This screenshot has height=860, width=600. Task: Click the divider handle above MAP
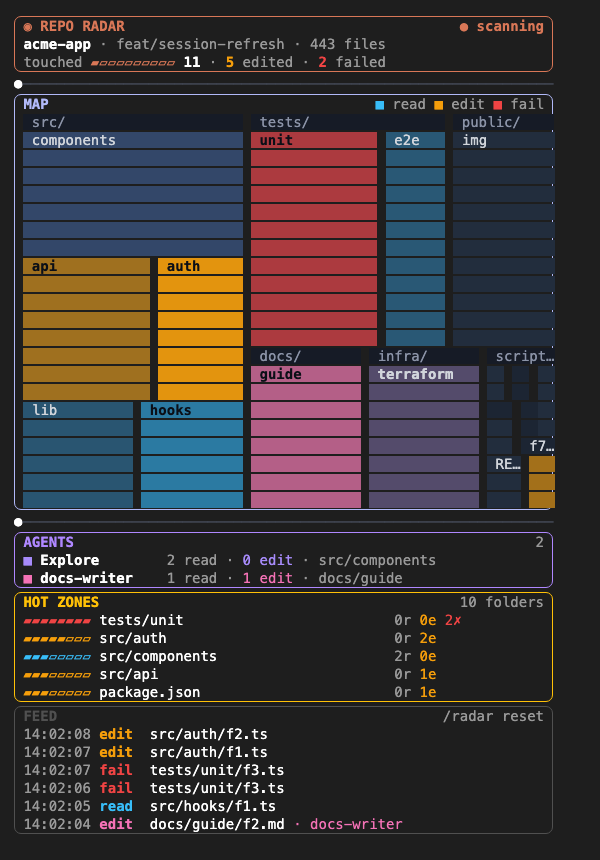(18, 84)
